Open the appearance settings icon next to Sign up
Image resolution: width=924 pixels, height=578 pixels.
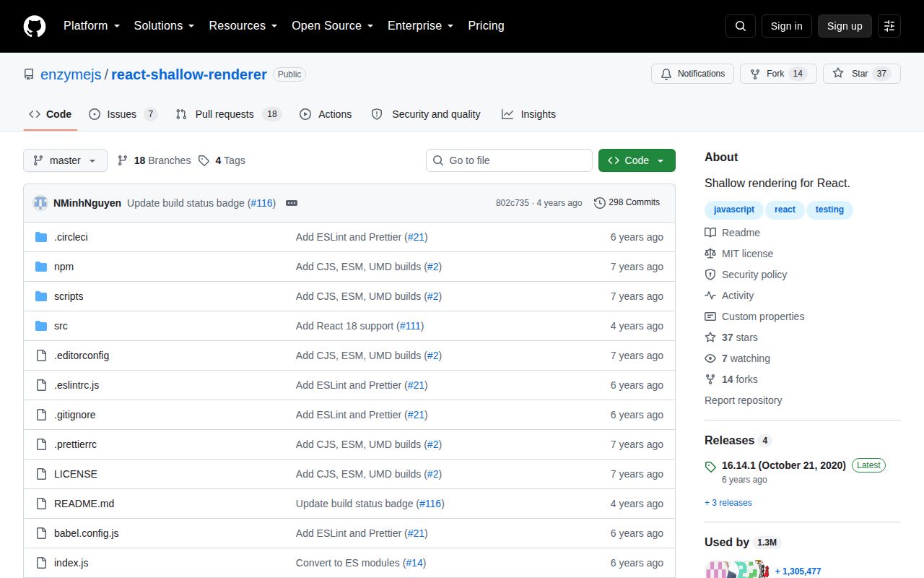[x=889, y=26]
